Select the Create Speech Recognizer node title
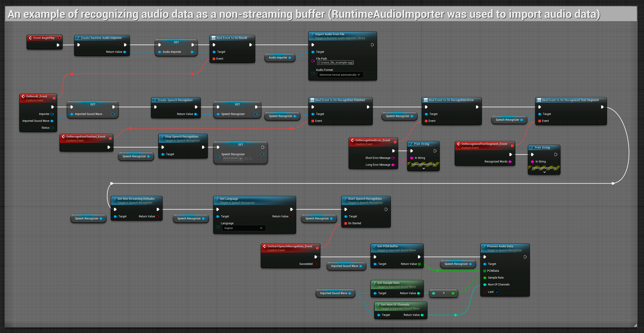Viewport: 644px width, 333px height. tap(175, 100)
